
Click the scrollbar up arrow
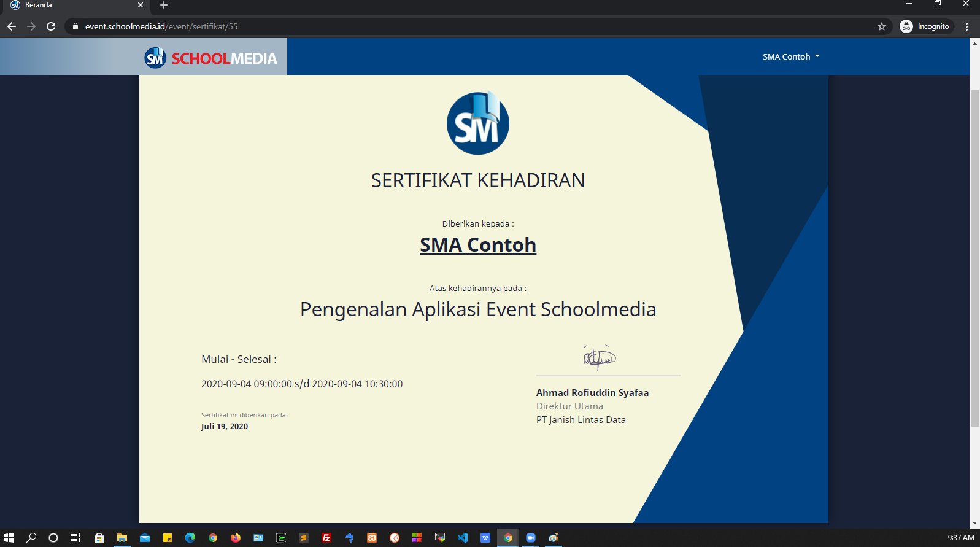[x=974, y=44]
